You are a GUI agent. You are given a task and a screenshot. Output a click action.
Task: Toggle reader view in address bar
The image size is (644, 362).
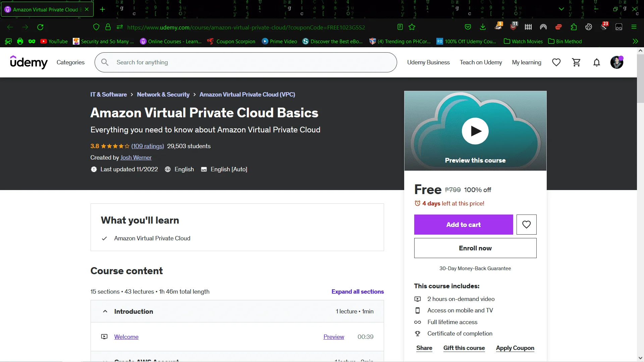click(400, 27)
